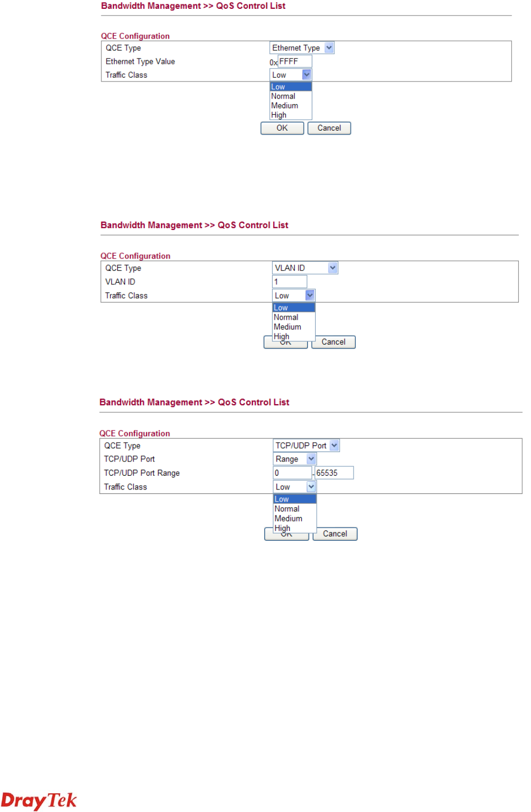Expand the Range selection dropdown
The image size is (531, 812).
click(x=295, y=459)
